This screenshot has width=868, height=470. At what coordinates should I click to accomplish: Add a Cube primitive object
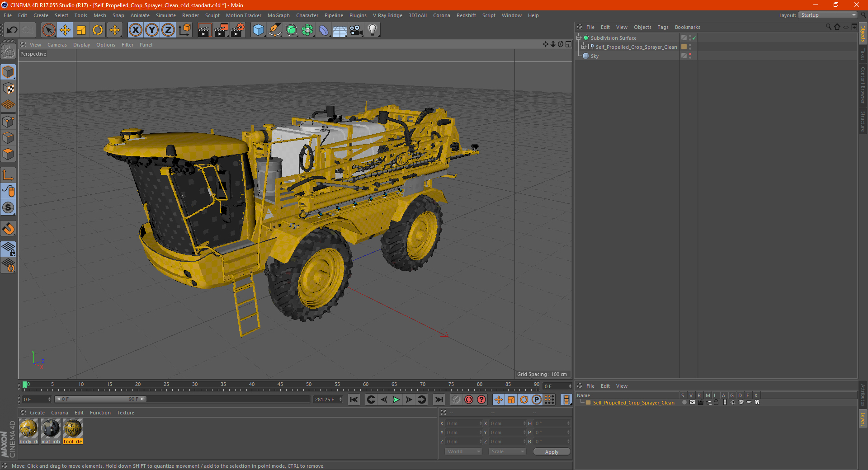[258, 30]
